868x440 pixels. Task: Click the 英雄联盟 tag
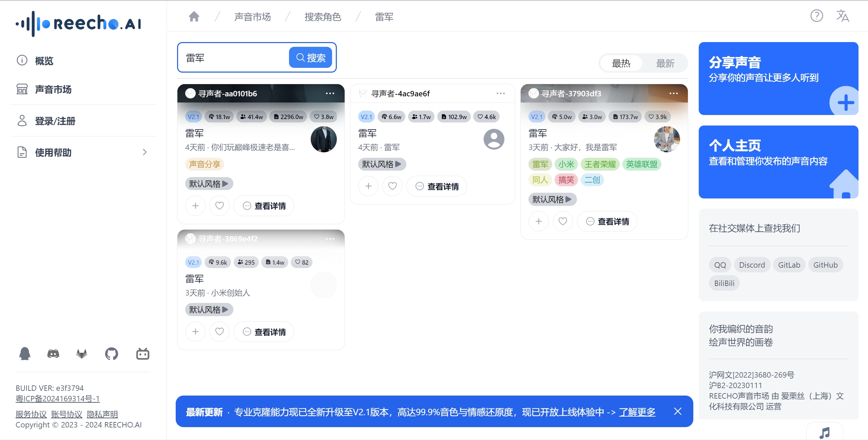(x=641, y=164)
